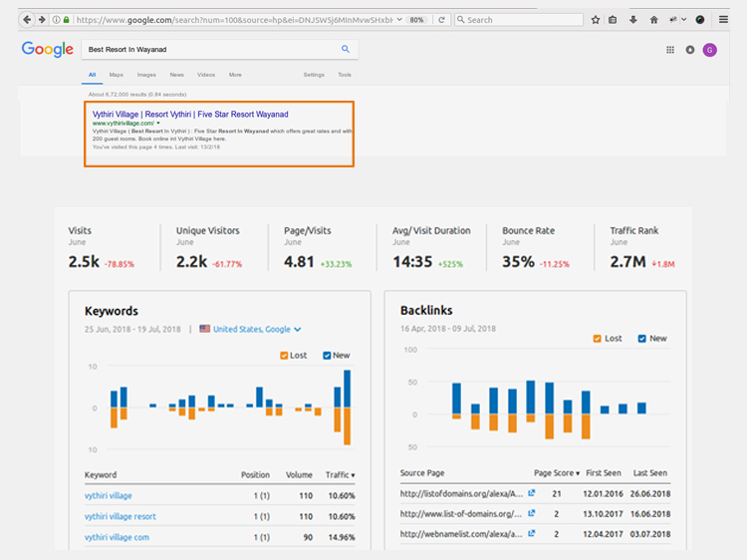Screen dimensions: 747x560
Task: Open the More search menu
Action: [x=235, y=75]
